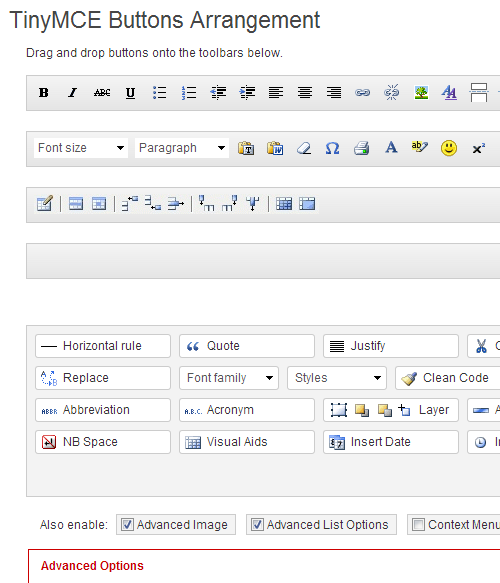Viewport: 500px width, 583px height.
Task: Click the text color A icon
Action: (391, 148)
